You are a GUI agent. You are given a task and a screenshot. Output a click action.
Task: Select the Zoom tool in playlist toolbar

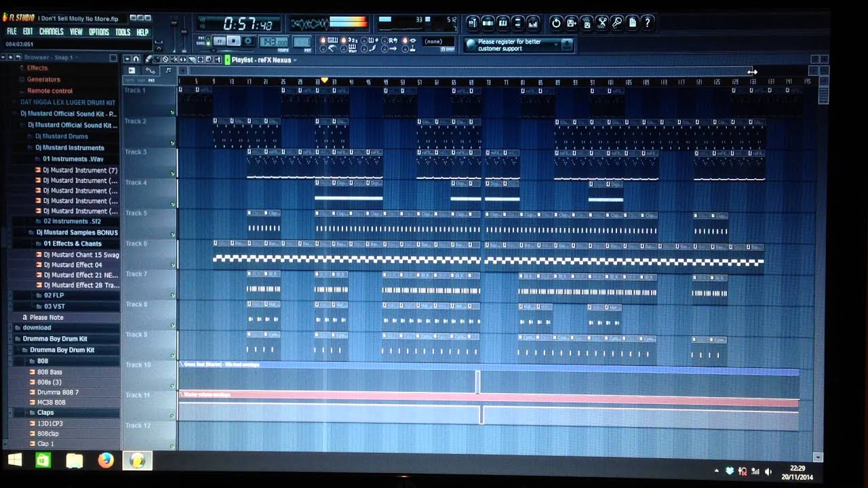(209, 59)
